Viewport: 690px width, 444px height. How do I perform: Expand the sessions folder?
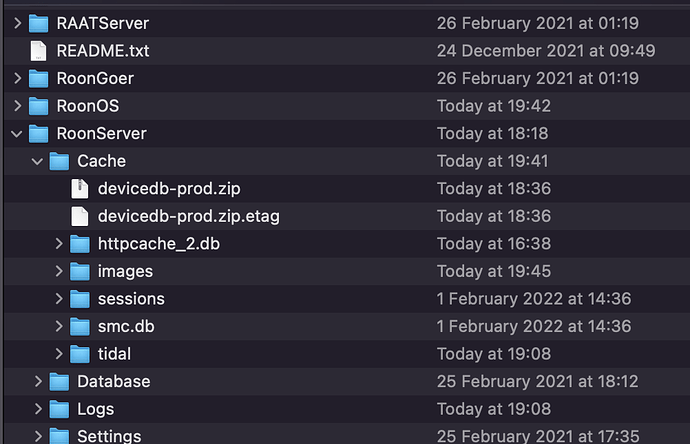click(x=59, y=299)
